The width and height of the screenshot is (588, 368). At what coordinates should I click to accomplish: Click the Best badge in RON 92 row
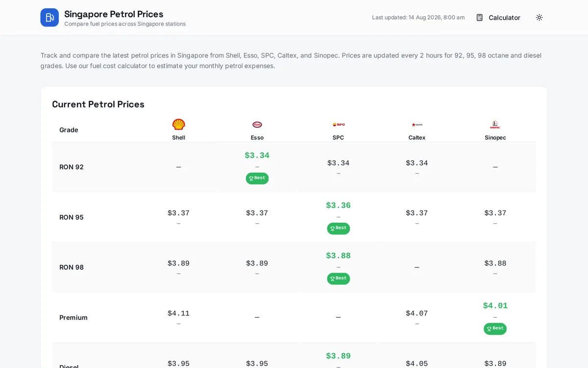(257, 178)
